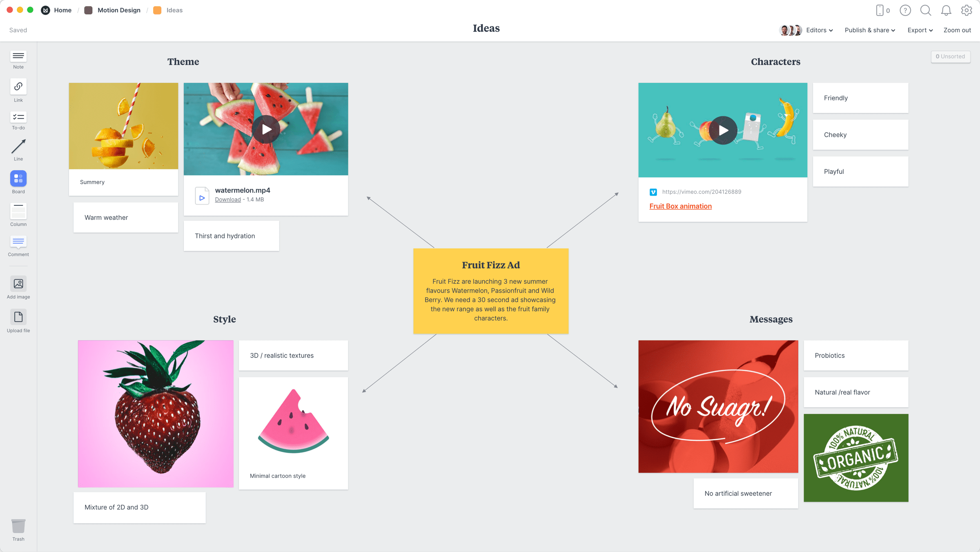Open the Trash bin
This screenshot has width=980, height=552.
click(x=18, y=530)
